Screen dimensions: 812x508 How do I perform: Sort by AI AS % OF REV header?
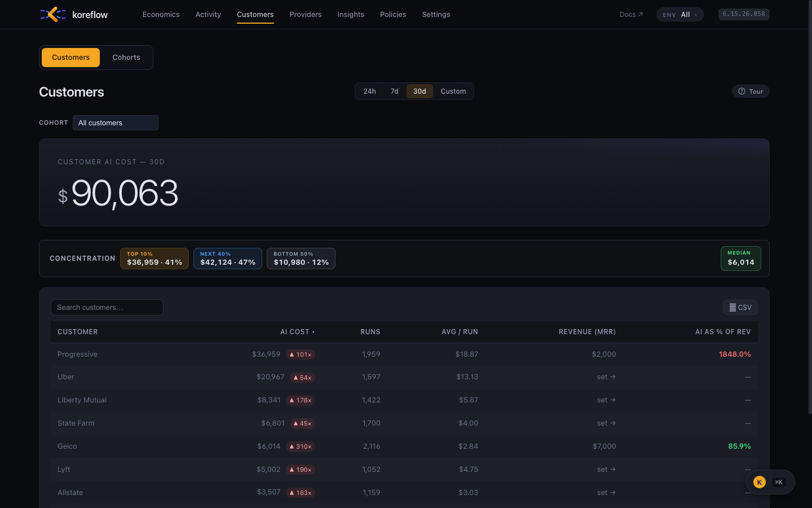pyautogui.click(x=723, y=332)
